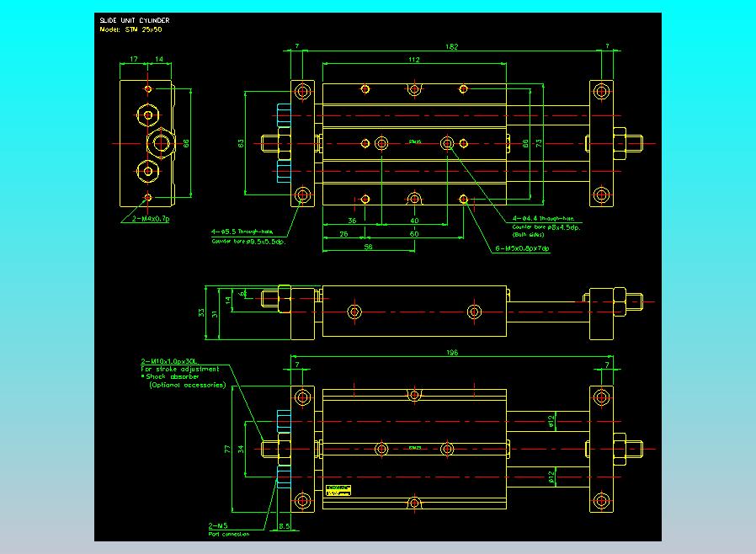Click the 6-M5x0.8px7dp callout text
The height and width of the screenshot is (554, 756).
(522, 248)
